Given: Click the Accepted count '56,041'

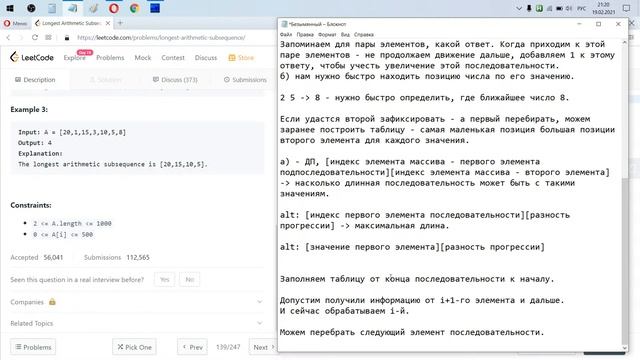Looking at the screenshot, I should [53, 258].
